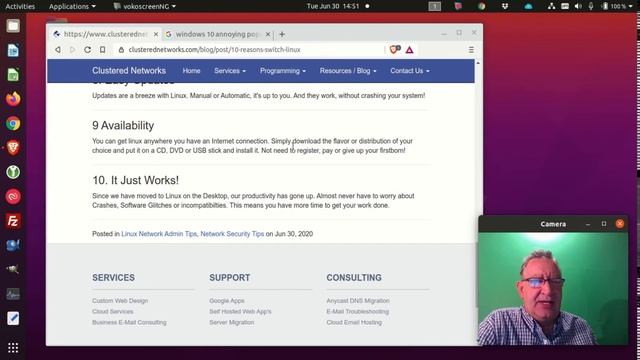Open LibreOffice Calc from the dock

(13, 75)
